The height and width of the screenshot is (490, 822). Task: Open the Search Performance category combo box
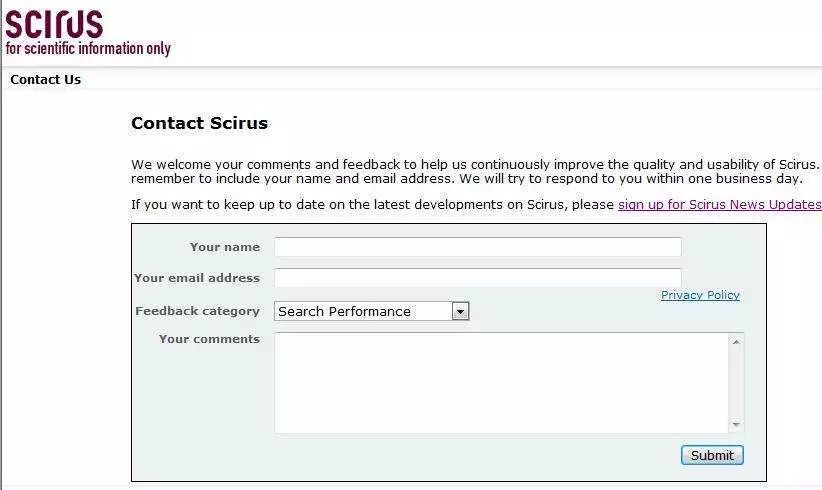tap(362, 311)
